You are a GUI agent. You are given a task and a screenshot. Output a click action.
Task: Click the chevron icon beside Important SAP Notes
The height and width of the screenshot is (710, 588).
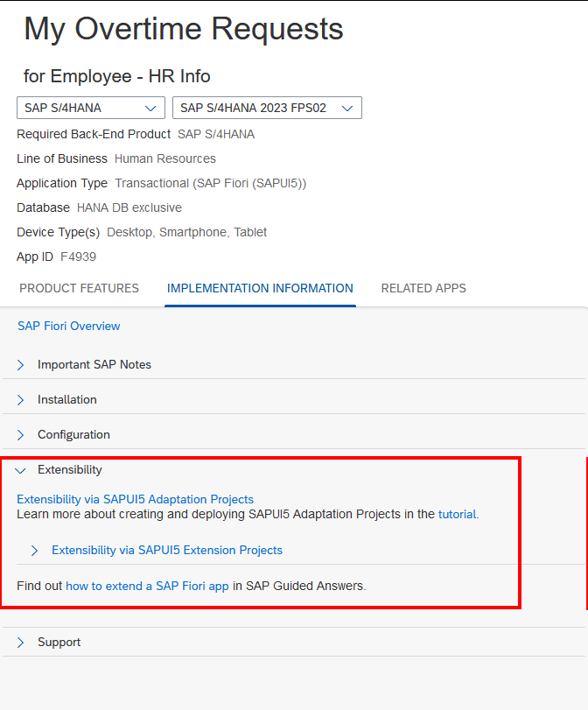pos(21,364)
